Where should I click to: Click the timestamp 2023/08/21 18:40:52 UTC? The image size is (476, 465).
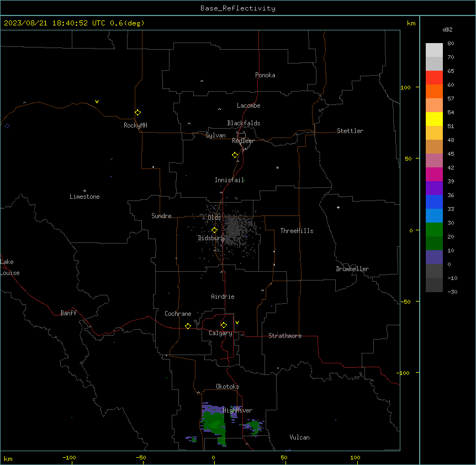tap(55, 23)
